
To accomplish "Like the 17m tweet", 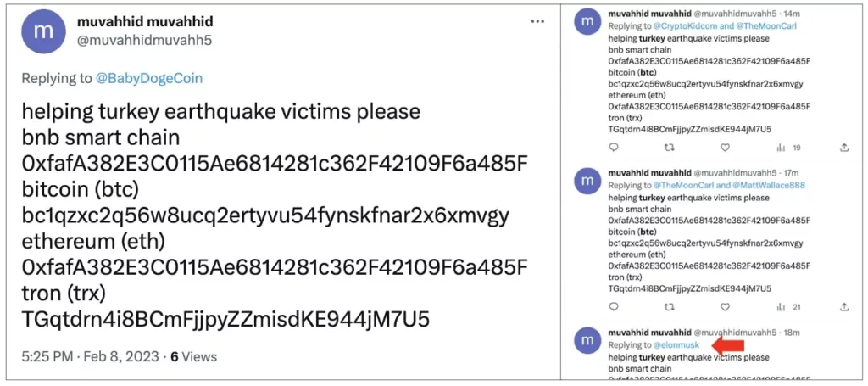I will [x=726, y=306].
